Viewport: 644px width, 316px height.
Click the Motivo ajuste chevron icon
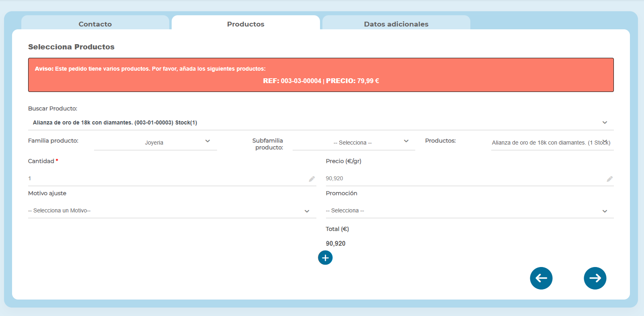click(x=307, y=211)
